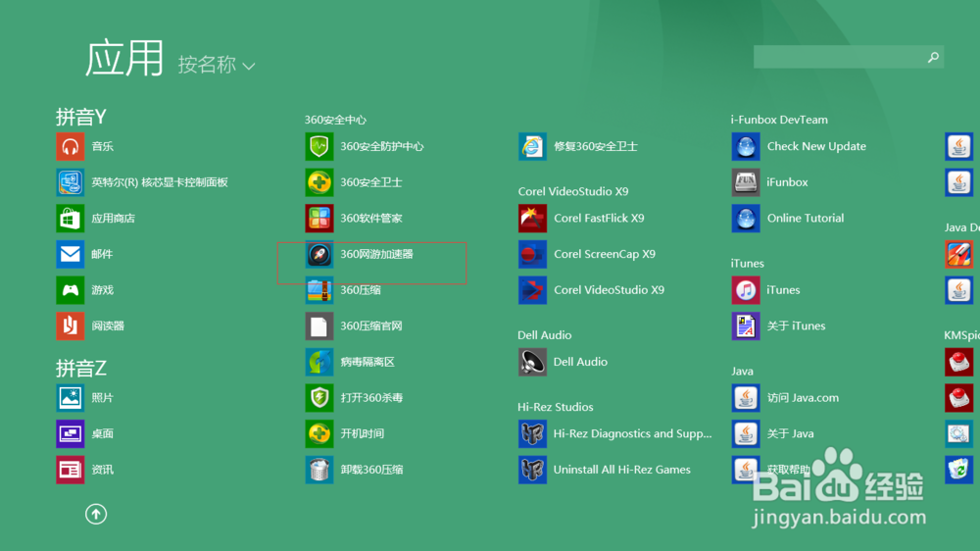This screenshot has width=980, height=551.
Task: Launch 360安全防护中心 shield icon
Action: (x=319, y=146)
